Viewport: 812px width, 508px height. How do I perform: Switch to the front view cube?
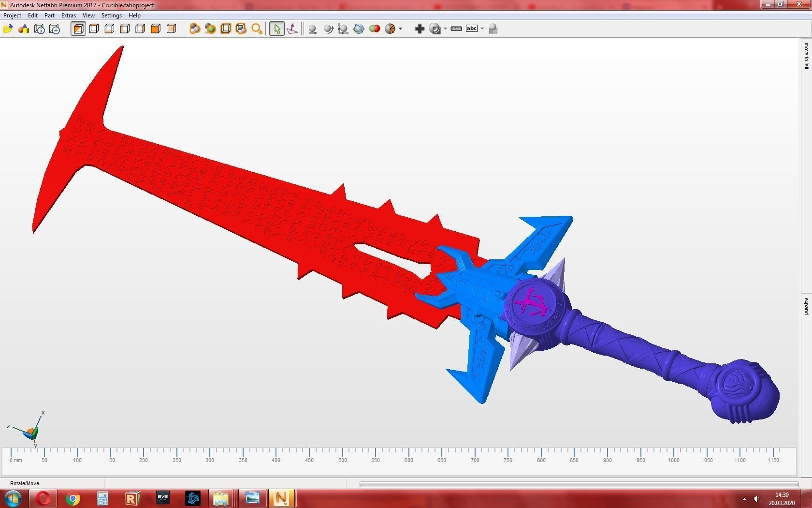(156, 29)
